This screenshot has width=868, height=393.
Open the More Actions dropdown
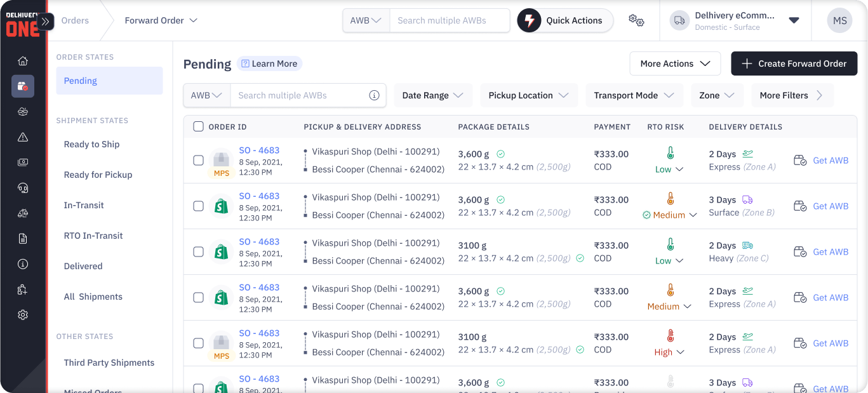coord(674,63)
